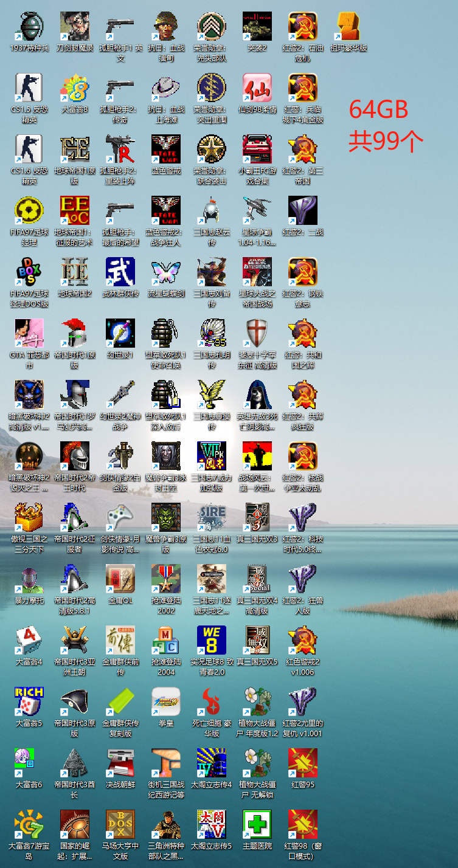Click the 地球帝国2 desktop icon

tap(75, 272)
